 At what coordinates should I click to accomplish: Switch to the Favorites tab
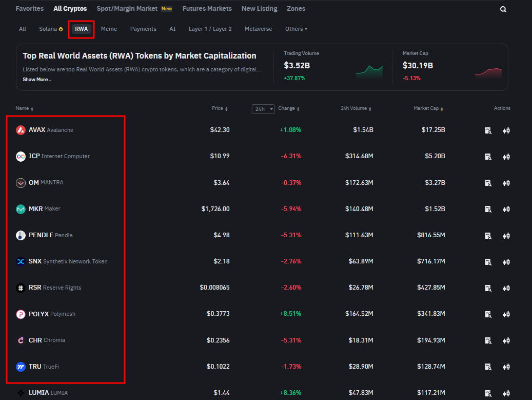coord(30,9)
